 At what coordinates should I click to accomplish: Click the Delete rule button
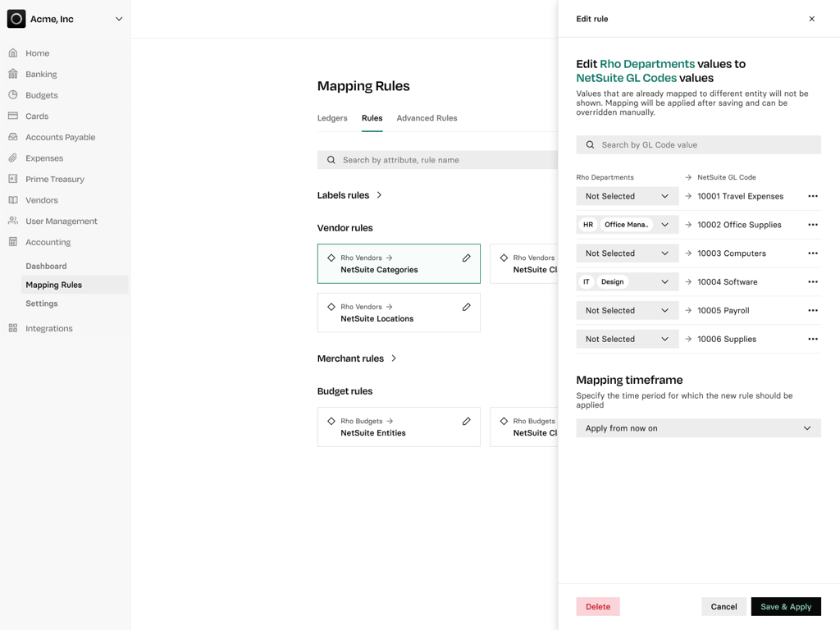[x=598, y=606]
